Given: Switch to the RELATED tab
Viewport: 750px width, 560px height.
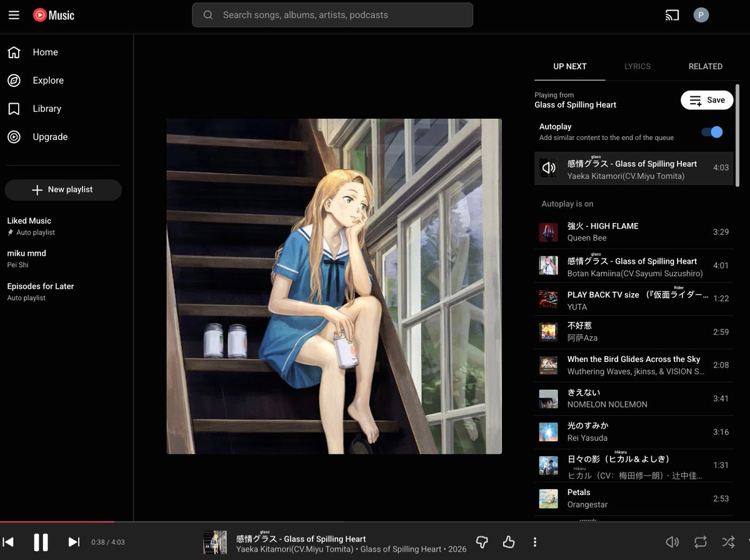Looking at the screenshot, I should coord(705,66).
